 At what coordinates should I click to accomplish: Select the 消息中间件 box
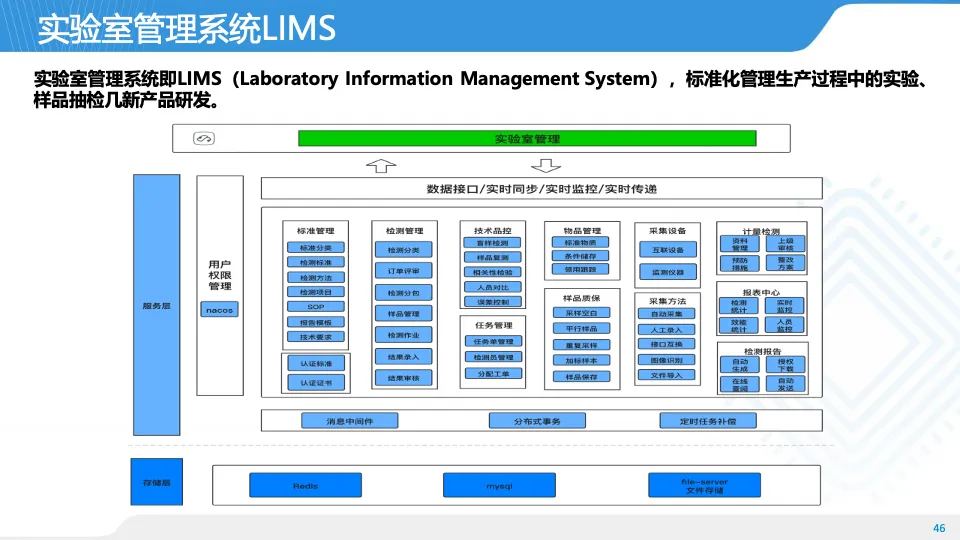click(x=350, y=421)
